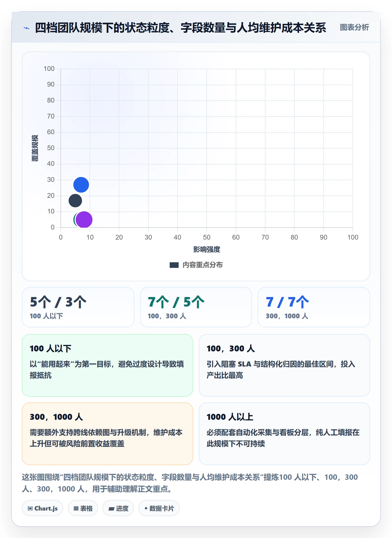
Task: Click the 100，300 人 label under 7个 / 5个
Action: [167, 316]
